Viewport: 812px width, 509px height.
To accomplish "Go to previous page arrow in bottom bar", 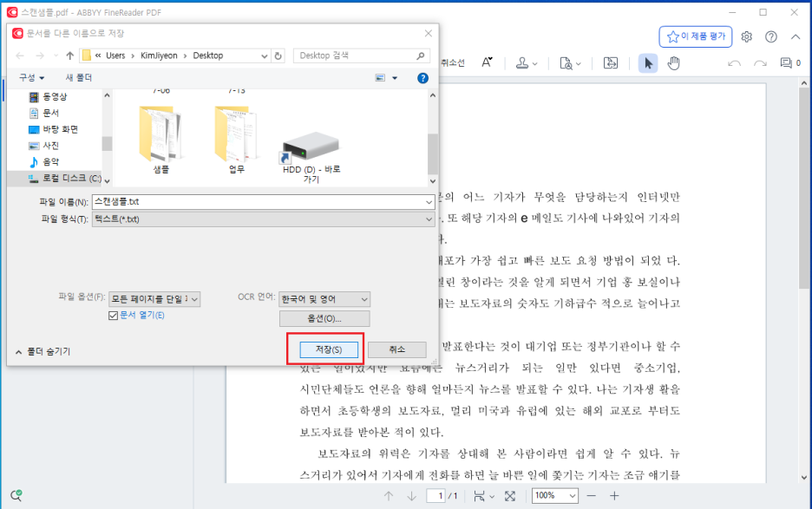I will pyautogui.click(x=389, y=496).
